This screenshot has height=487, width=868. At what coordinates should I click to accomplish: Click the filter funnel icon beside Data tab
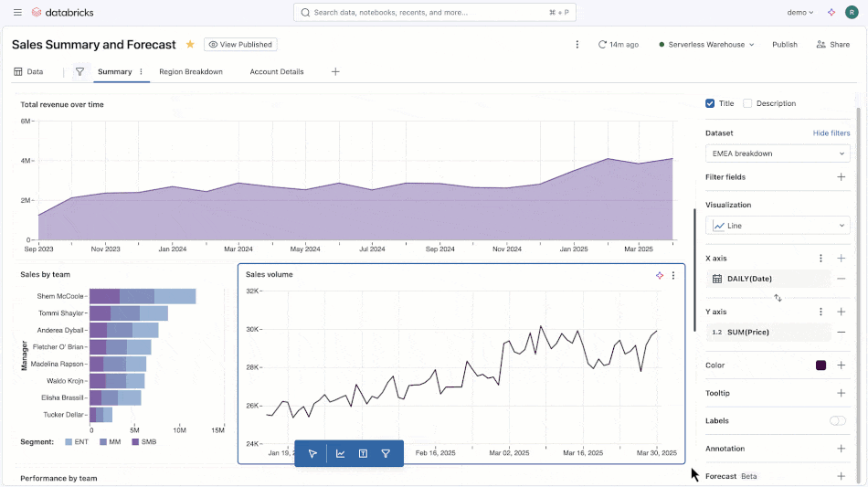pos(79,71)
